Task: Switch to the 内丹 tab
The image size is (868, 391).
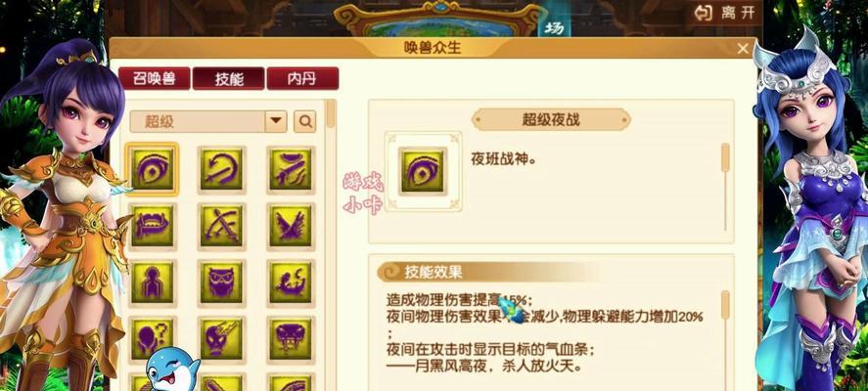Action: pos(302,78)
